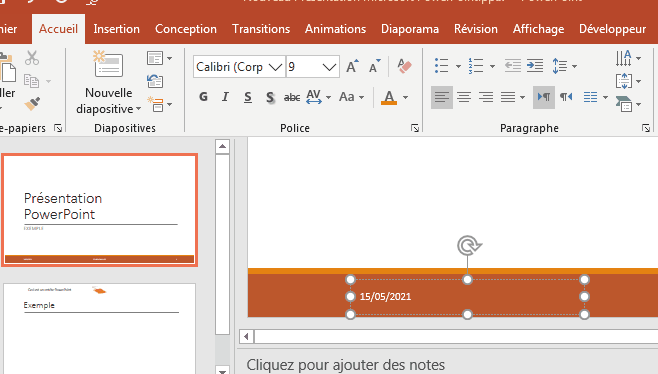Toggle text shadow S
Image resolution: width=658 pixels, height=374 pixels.
pyautogui.click(x=270, y=97)
